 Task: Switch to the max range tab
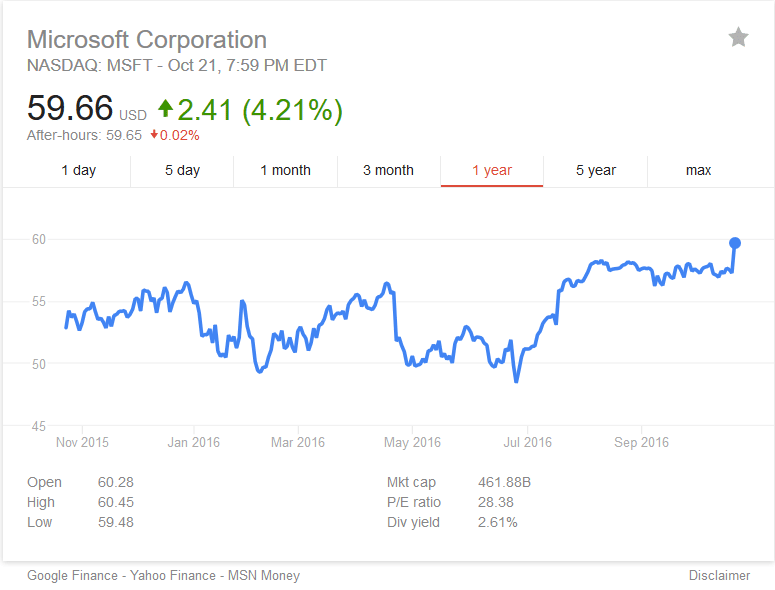pyautogui.click(x=698, y=170)
